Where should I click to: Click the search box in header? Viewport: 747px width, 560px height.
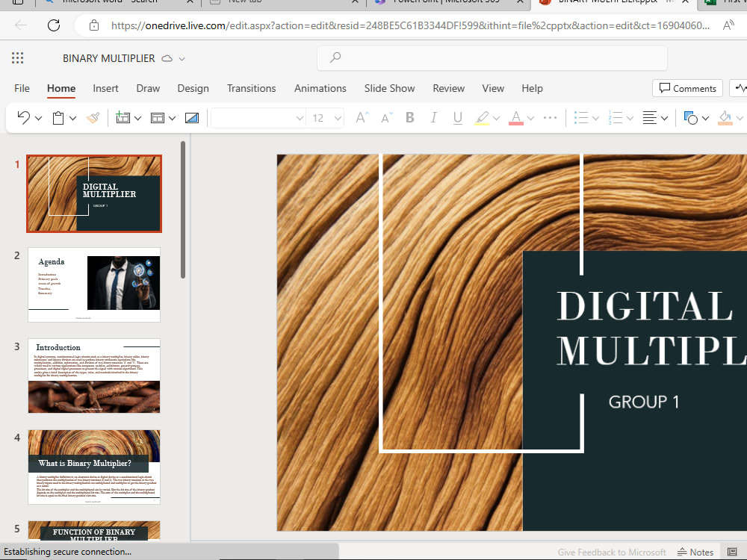[x=492, y=58]
